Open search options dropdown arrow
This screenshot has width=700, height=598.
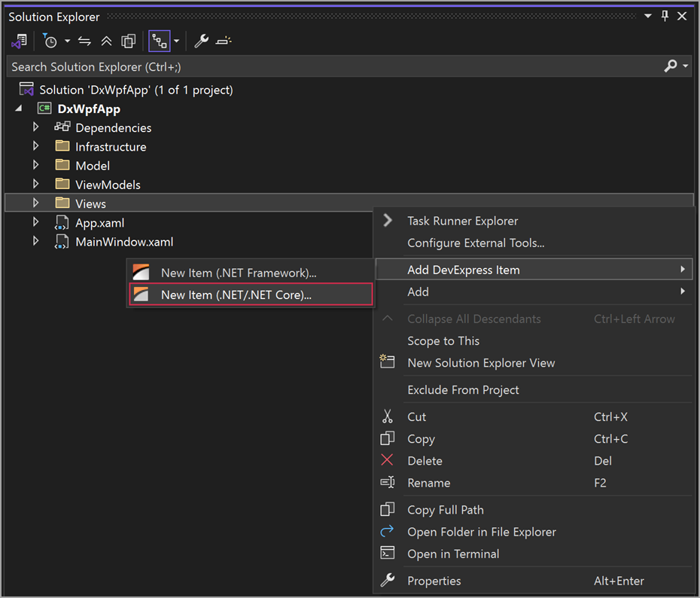point(686,66)
